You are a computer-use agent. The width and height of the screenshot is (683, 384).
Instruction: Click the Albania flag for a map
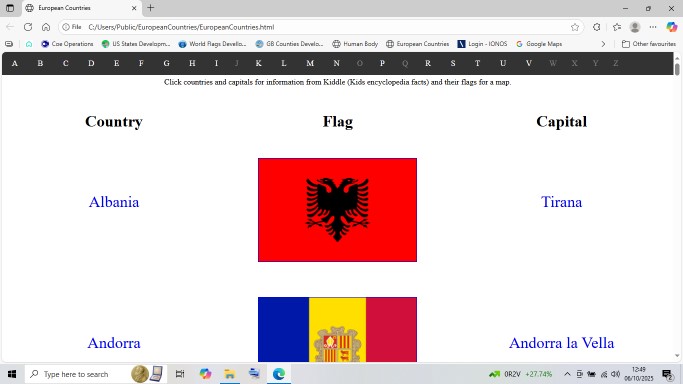tap(337, 210)
